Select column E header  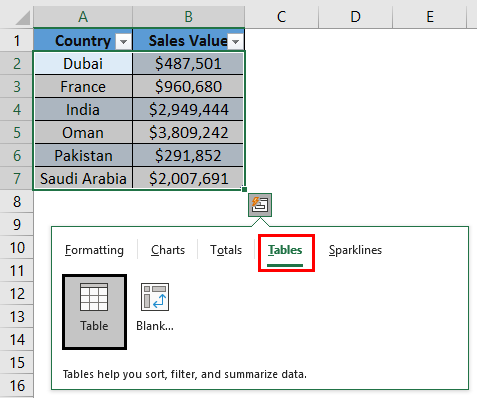point(430,17)
